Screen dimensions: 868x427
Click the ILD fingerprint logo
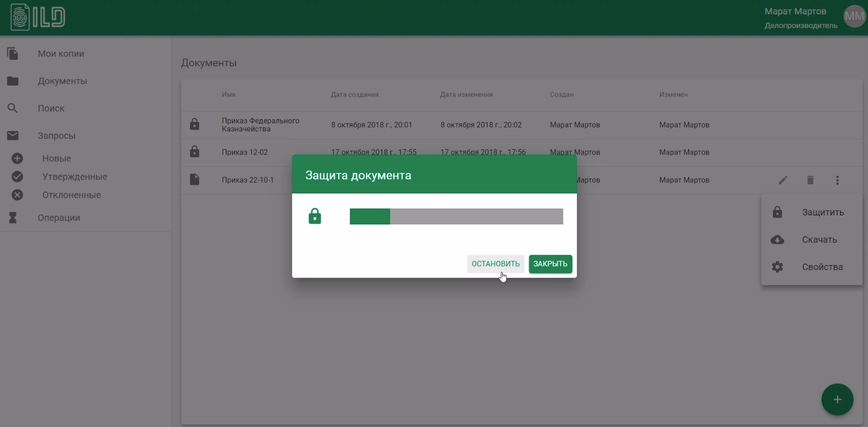coord(38,17)
